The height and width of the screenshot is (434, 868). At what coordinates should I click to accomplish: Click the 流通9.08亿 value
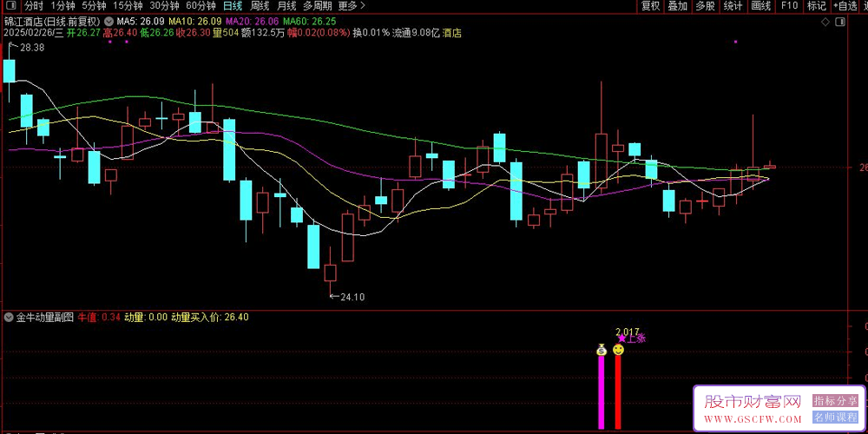[x=416, y=33]
